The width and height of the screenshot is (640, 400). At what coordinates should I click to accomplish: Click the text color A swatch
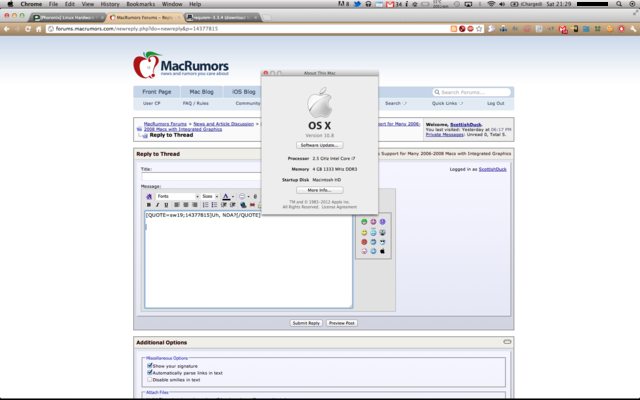pos(226,197)
